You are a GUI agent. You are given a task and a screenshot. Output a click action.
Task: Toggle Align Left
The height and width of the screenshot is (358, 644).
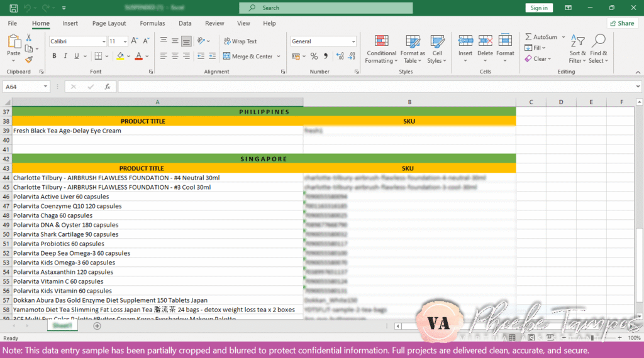164,56
